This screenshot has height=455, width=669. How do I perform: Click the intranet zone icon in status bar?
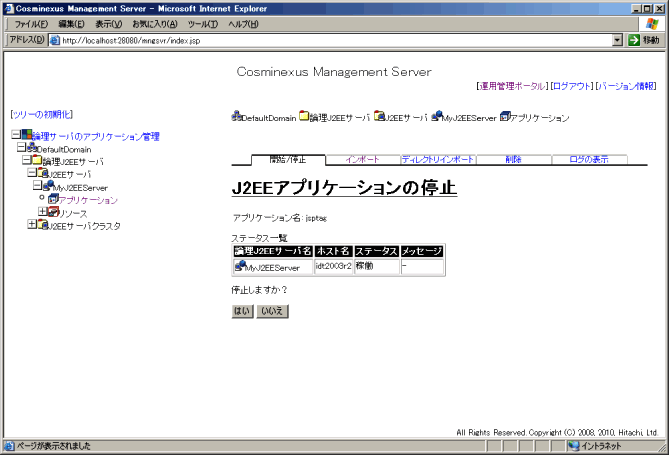click(x=574, y=446)
